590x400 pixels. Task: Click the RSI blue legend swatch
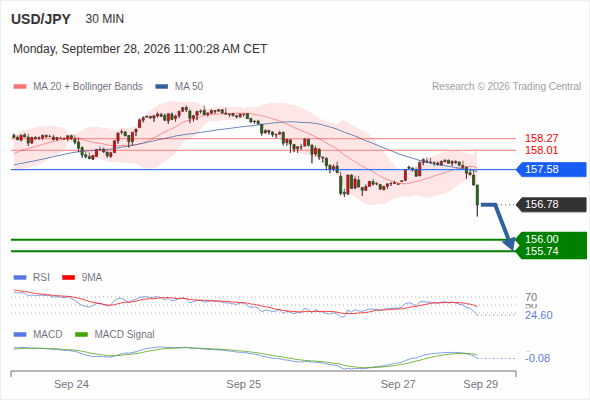[20, 278]
